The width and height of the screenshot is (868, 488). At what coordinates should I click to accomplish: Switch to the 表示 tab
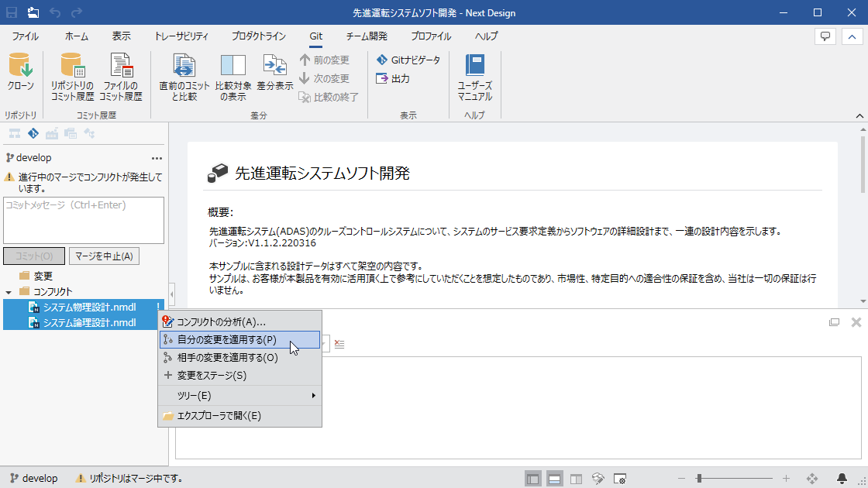(121, 36)
